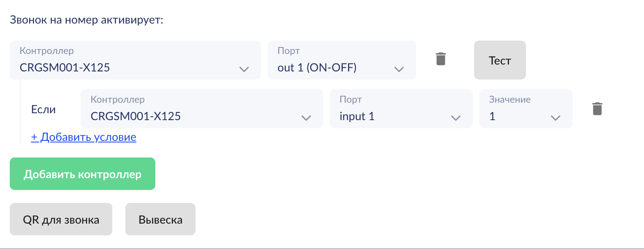The width and height of the screenshot is (644, 250).
Task: Click the Звонок на номер активирует heading
Action: click(86, 20)
